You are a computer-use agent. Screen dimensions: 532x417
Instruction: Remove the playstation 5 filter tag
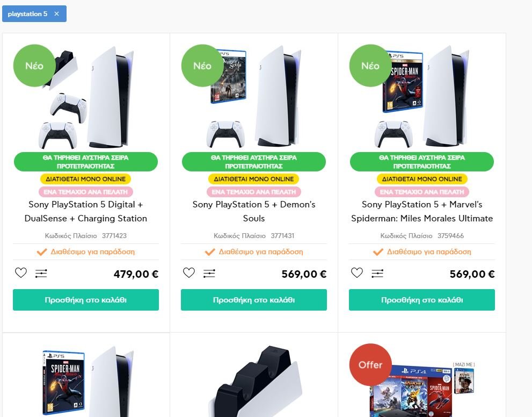coord(57,14)
